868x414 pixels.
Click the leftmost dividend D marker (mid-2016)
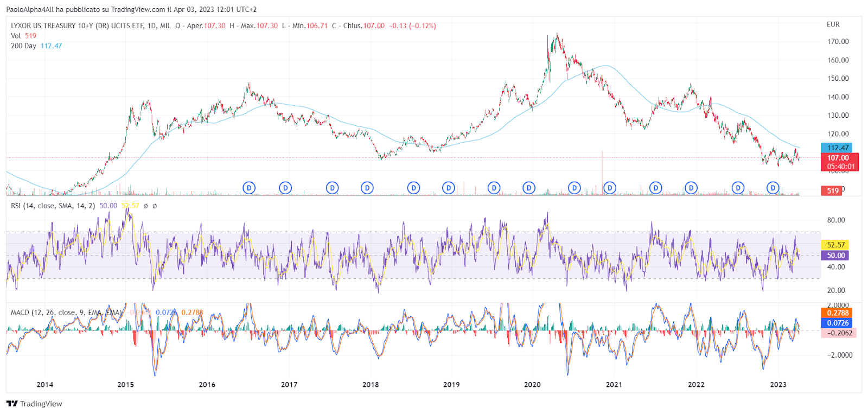click(x=249, y=188)
